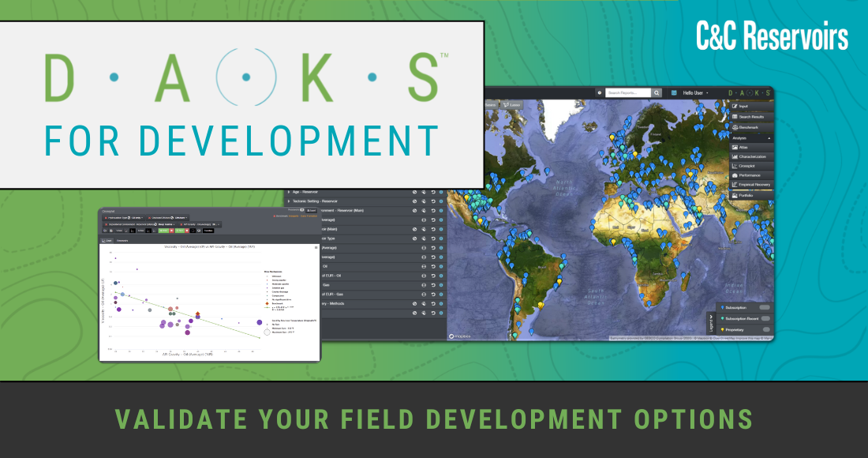Open the Hello User account menu

[x=693, y=92]
